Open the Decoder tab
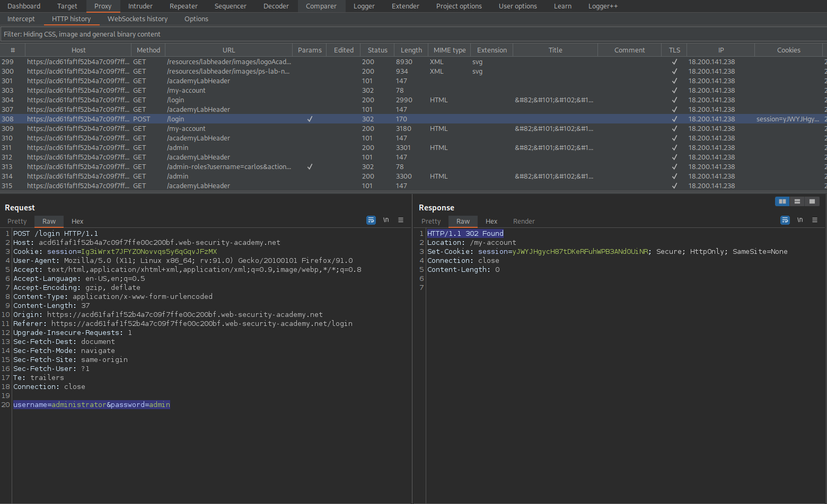 pyautogui.click(x=276, y=6)
